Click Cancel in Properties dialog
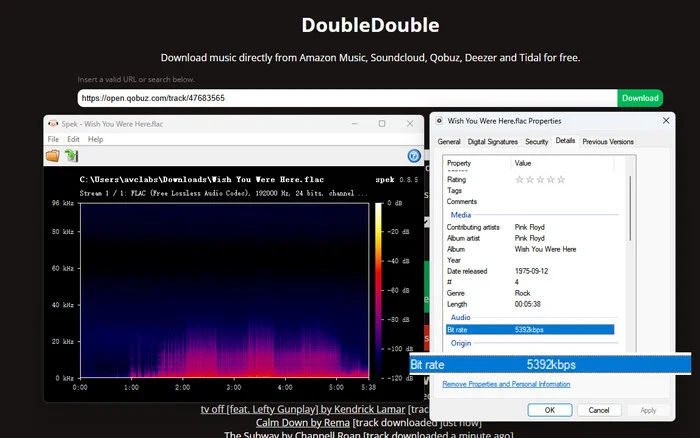700x438 pixels. tap(599, 410)
